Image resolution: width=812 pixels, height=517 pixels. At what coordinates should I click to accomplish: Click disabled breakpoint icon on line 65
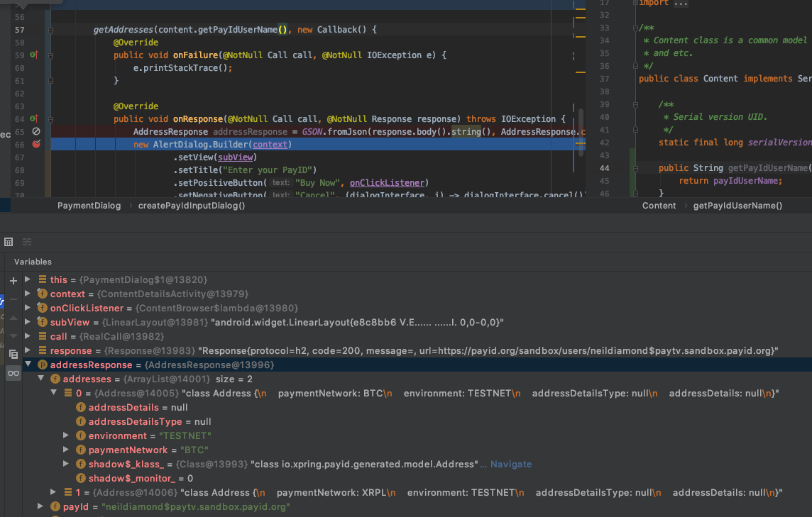(36, 131)
